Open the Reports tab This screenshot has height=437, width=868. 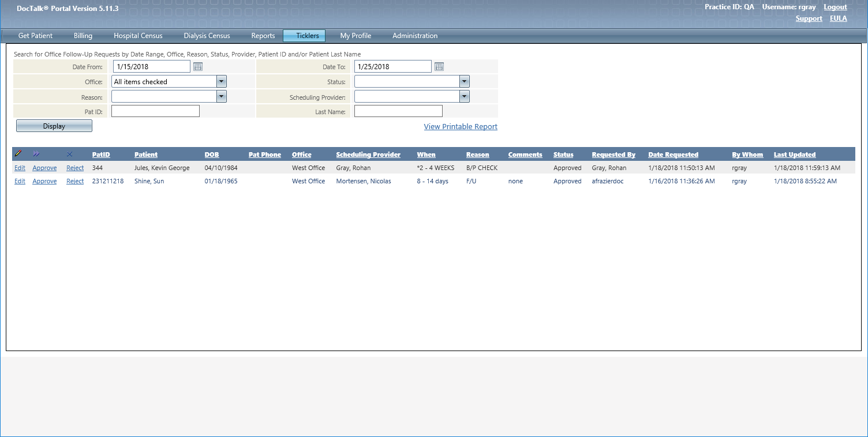pos(263,36)
